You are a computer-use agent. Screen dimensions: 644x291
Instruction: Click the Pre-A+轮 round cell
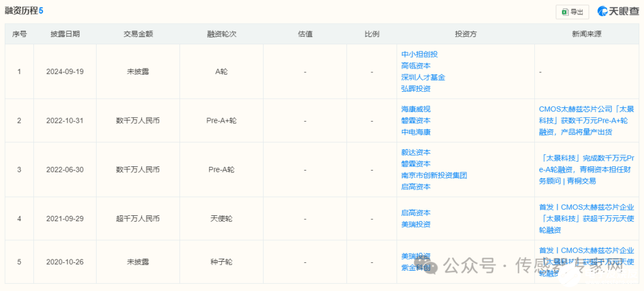point(221,120)
